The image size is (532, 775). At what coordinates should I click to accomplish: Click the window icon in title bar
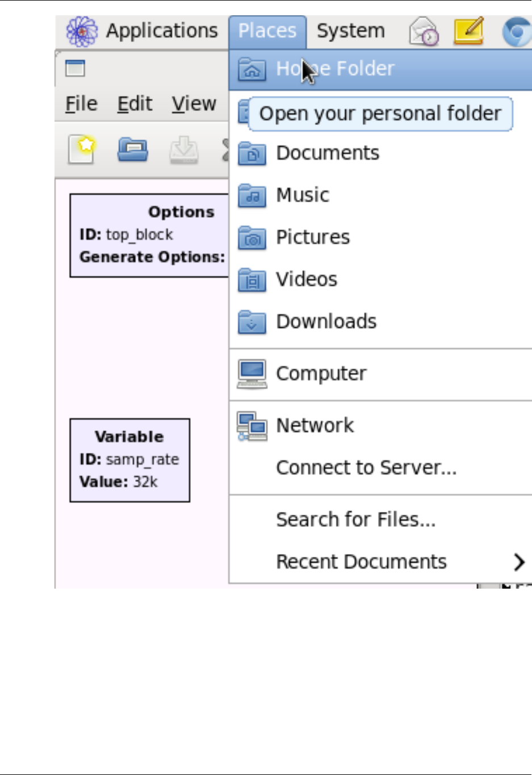click(x=75, y=68)
